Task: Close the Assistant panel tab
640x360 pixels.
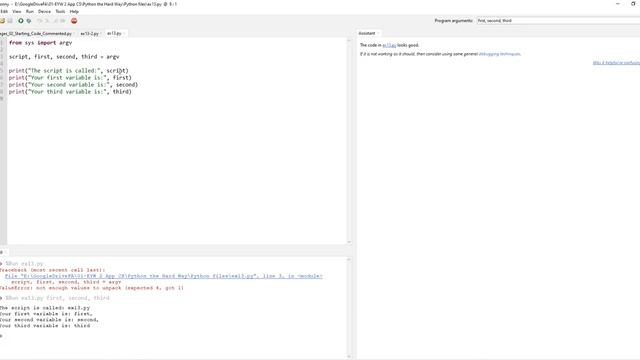Action: click(x=378, y=33)
